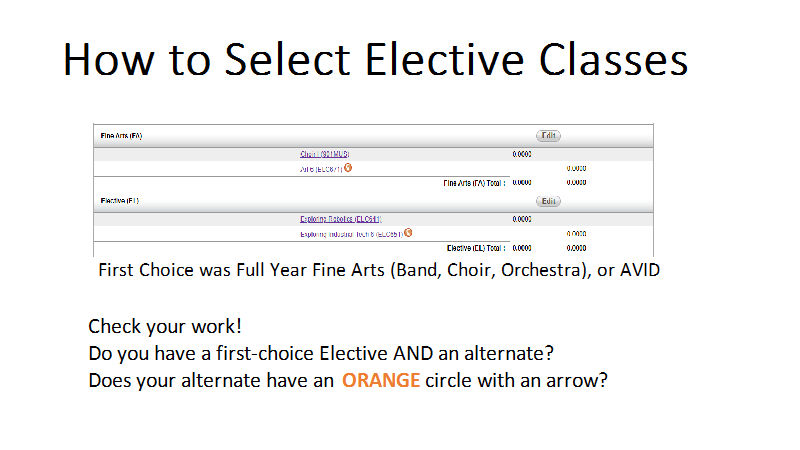Click the slide title How to Select Elective Classes

point(376,60)
